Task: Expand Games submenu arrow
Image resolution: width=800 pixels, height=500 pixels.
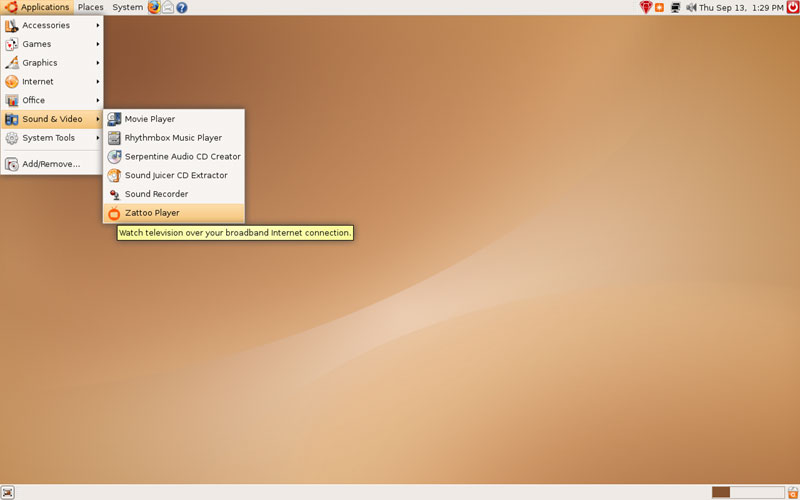Action: [97, 44]
